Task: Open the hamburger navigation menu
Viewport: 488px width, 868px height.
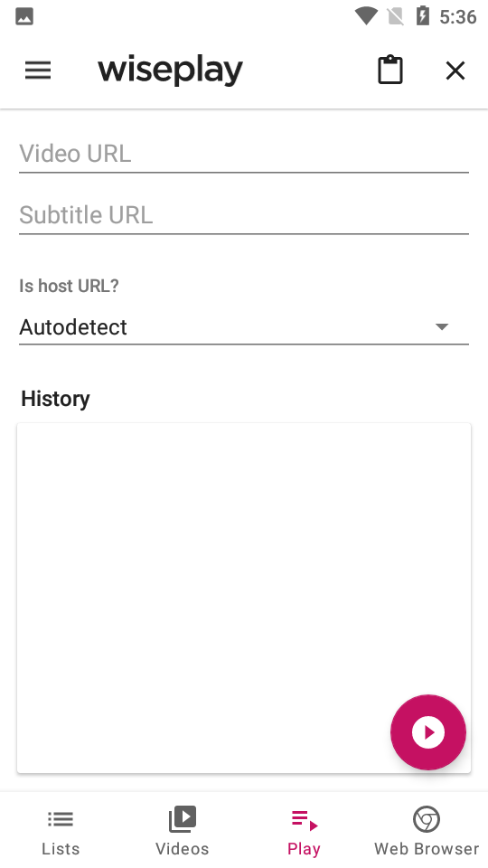Action: [38, 71]
